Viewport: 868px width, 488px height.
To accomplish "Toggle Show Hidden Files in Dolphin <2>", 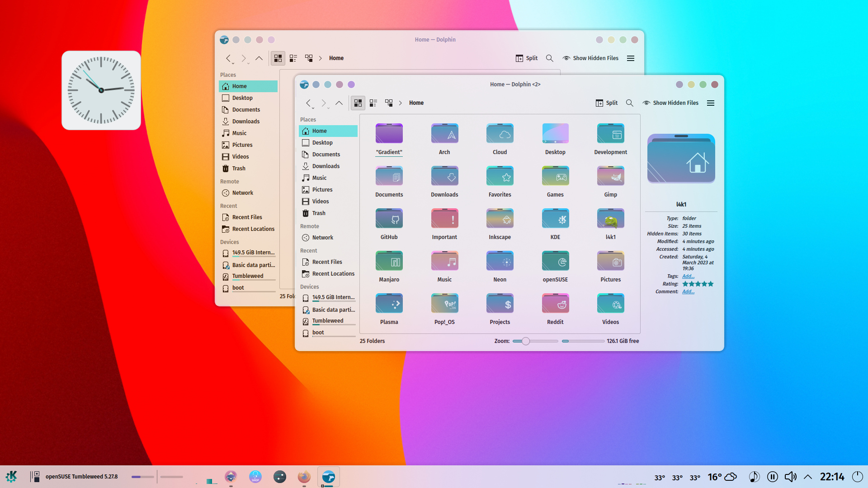I will pyautogui.click(x=670, y=103).
